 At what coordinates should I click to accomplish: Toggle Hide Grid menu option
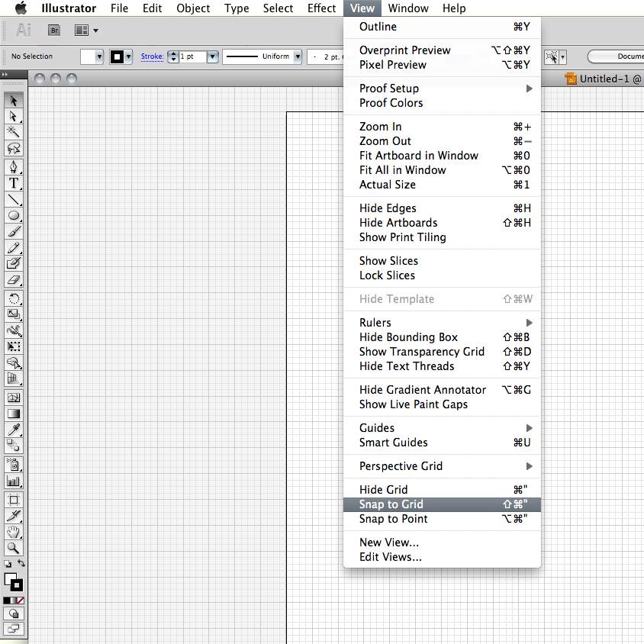(442, 490)
